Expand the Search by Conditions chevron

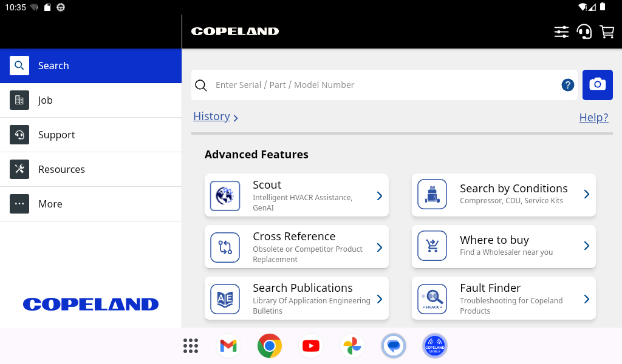tap(587, 194)
